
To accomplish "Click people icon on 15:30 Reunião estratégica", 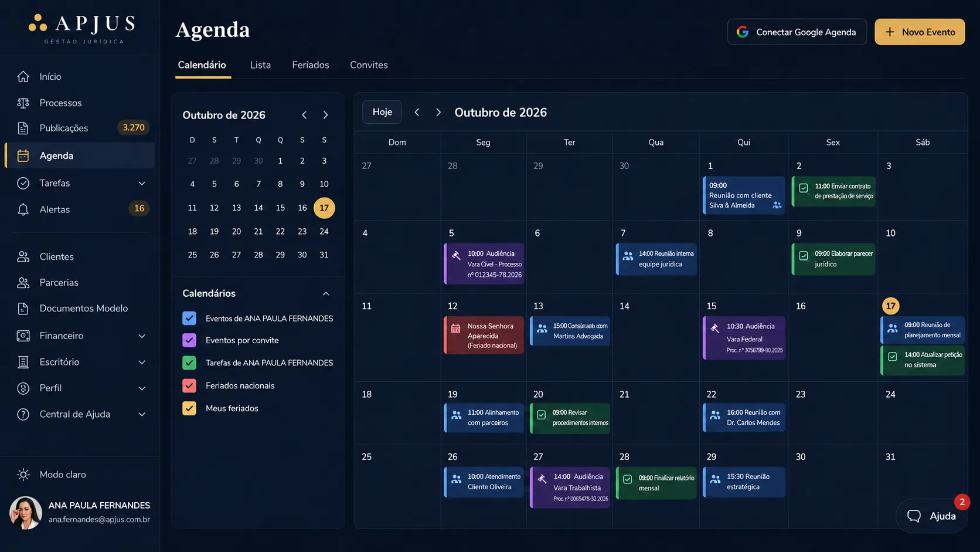I will (715, 479).
